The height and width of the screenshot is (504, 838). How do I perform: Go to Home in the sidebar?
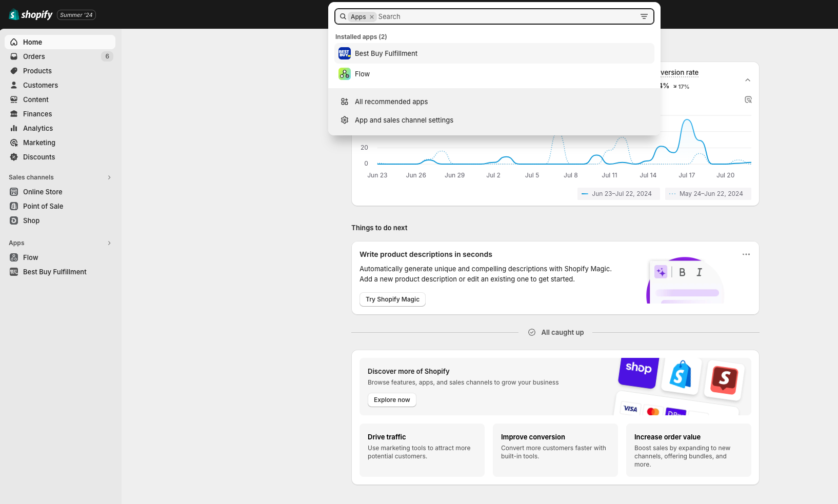60,42
